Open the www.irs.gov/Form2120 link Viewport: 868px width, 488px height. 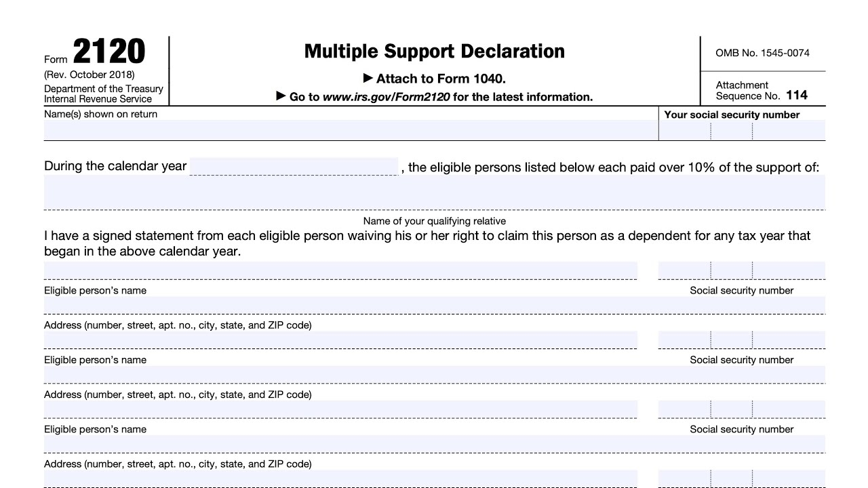pos(386,97)
